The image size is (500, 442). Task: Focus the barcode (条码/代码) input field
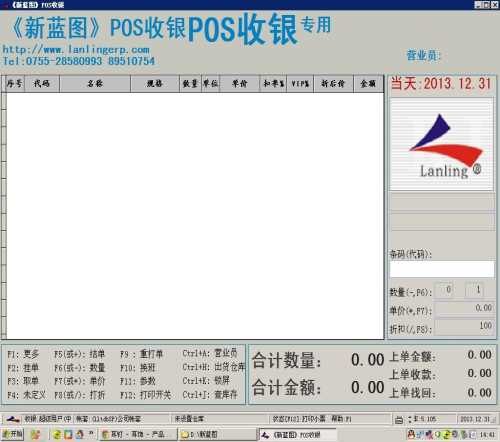coord(442,269)
